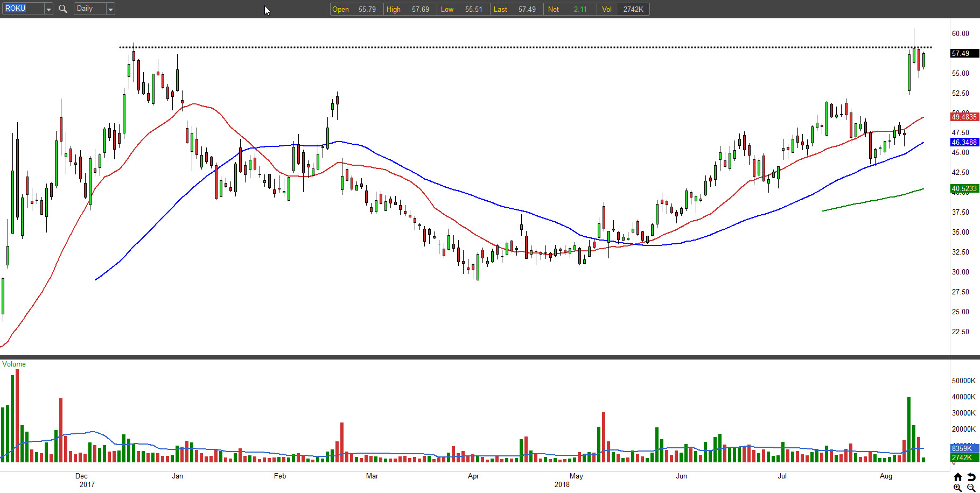This screenshot has height=493, width=980.
Task: Grab the divider between price and volume panels
Action: (x=474, y=357)
